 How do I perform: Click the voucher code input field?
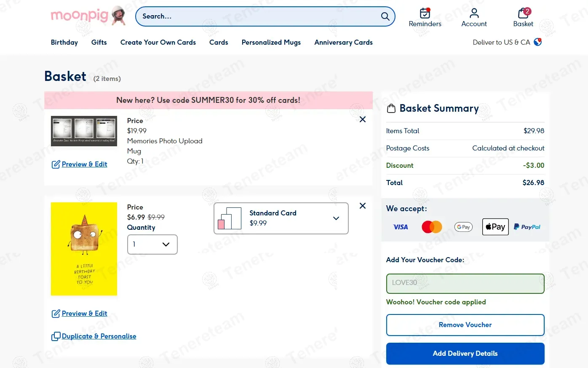tap(465, 283)
